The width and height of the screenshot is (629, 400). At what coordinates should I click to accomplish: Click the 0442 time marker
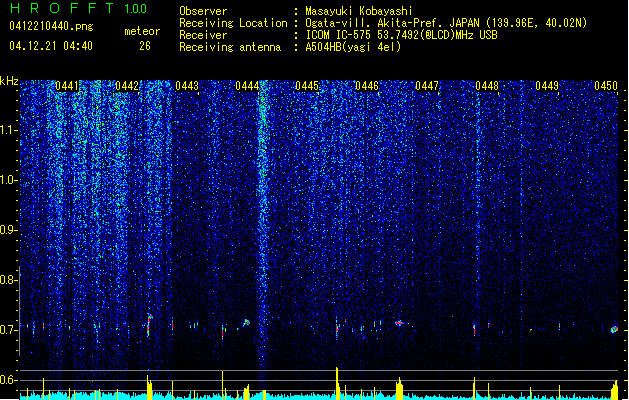click(127, 86)
